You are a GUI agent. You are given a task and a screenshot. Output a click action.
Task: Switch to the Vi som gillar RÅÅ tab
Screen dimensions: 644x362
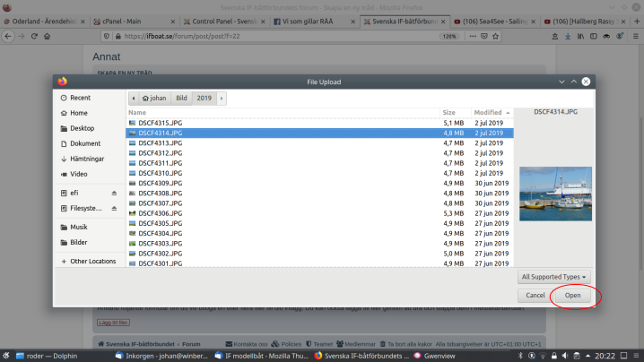[315, 22]
